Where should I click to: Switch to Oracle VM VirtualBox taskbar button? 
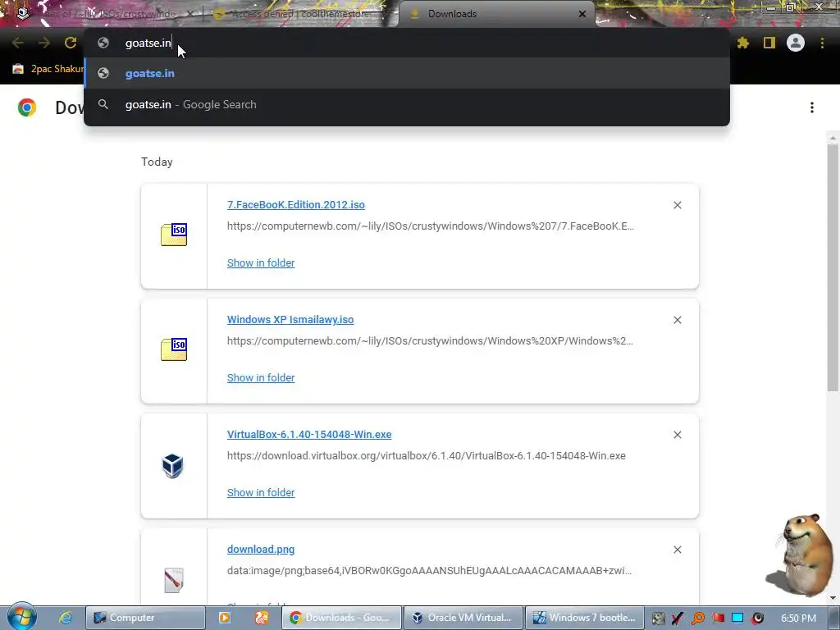click(463, 618)
